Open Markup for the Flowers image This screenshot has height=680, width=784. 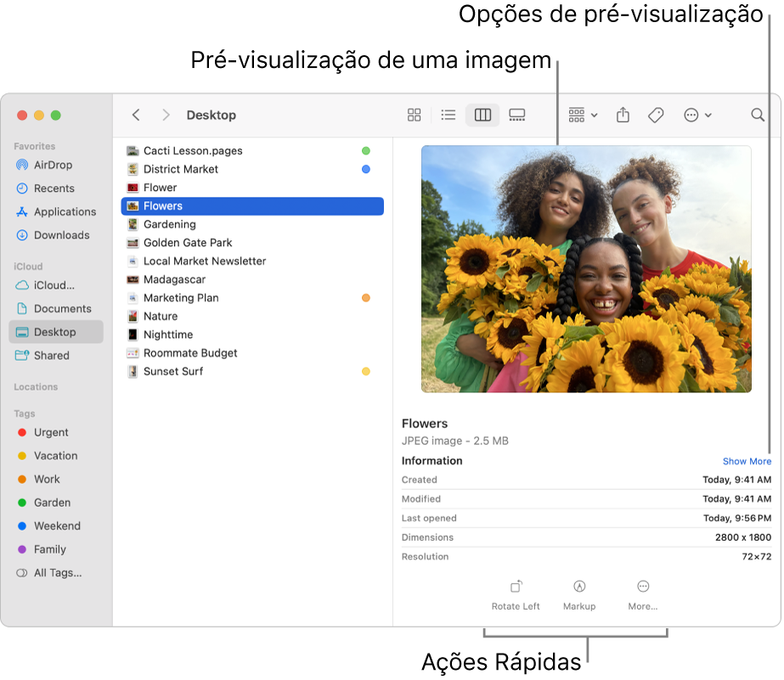click(579, 593)
